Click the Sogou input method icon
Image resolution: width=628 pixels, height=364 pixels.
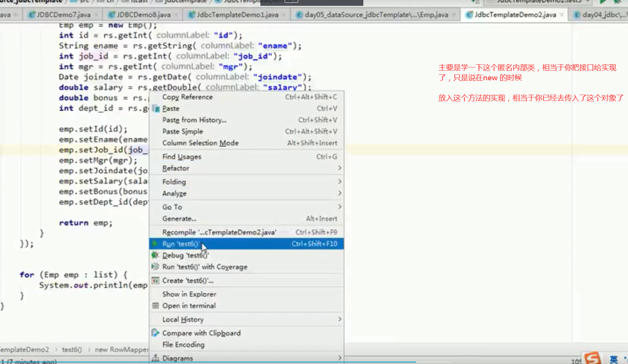pyautogui.click(x=593, y=358)
